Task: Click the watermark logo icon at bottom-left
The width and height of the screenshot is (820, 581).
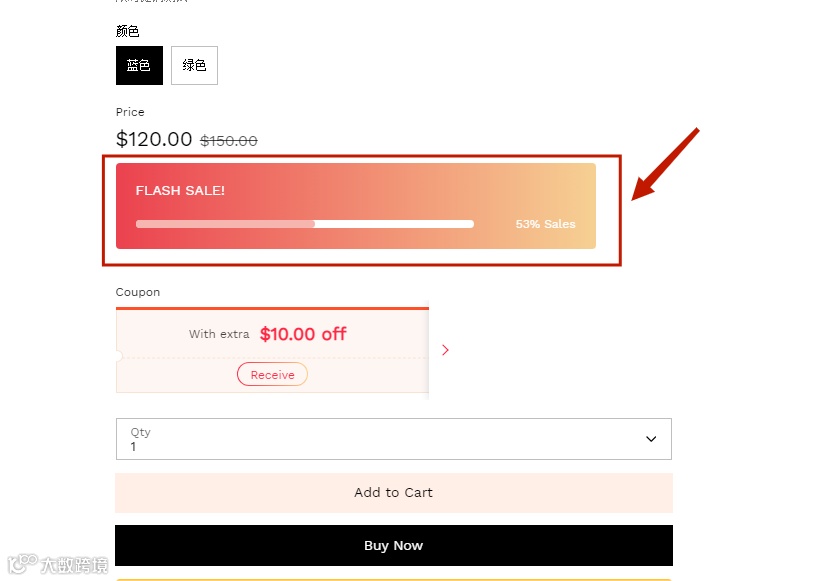Action: point(22,564)
